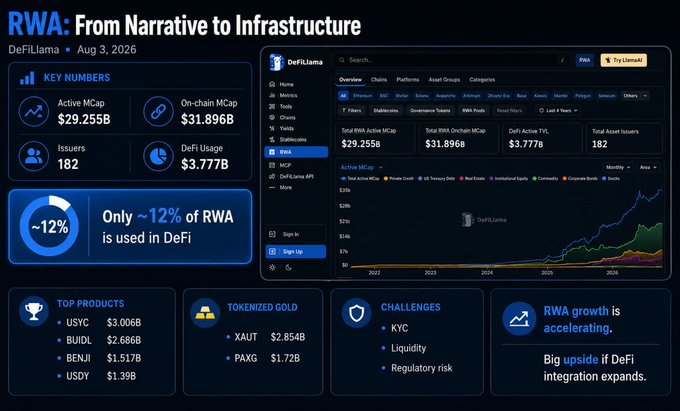Screen dimensions: 680x411
Task: Expand the More item in the sidebar
Action: point(281,188)
